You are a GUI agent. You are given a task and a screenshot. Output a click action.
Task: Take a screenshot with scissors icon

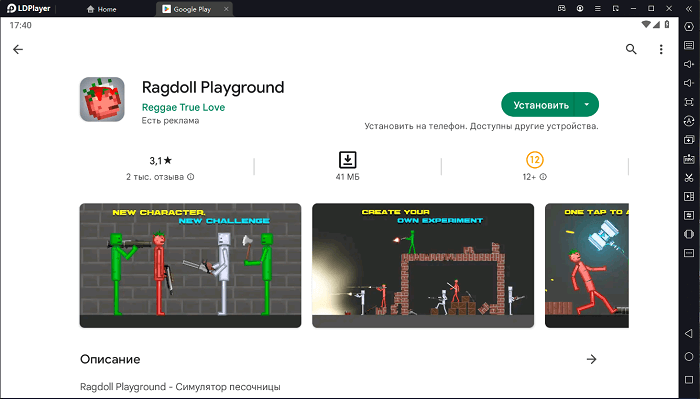(x=689, y=178)
